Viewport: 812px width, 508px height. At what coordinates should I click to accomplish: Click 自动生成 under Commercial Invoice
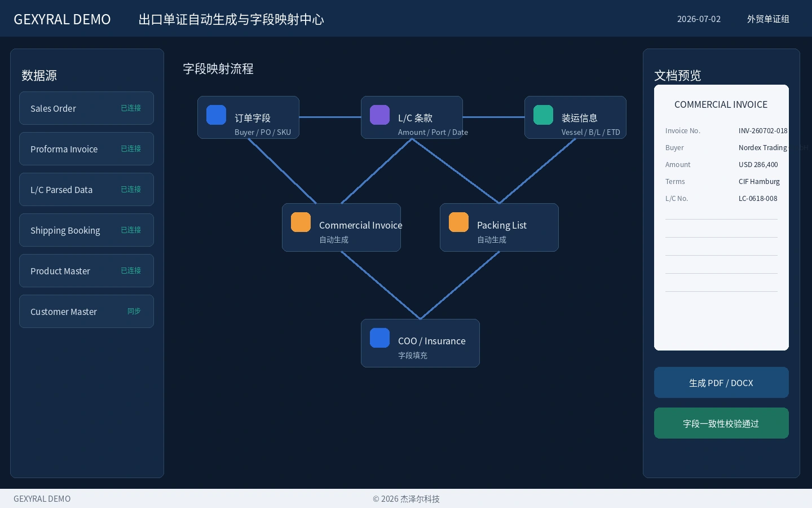[334, 239]
